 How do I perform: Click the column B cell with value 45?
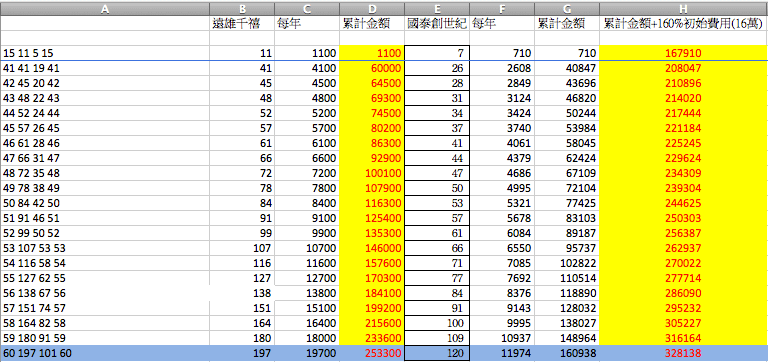click(242, 83)
